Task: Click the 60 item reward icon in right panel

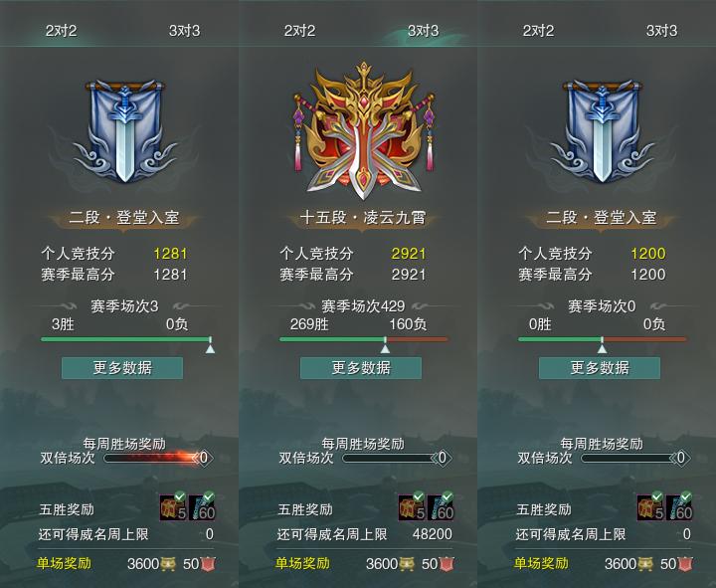Action: (679, 506)
